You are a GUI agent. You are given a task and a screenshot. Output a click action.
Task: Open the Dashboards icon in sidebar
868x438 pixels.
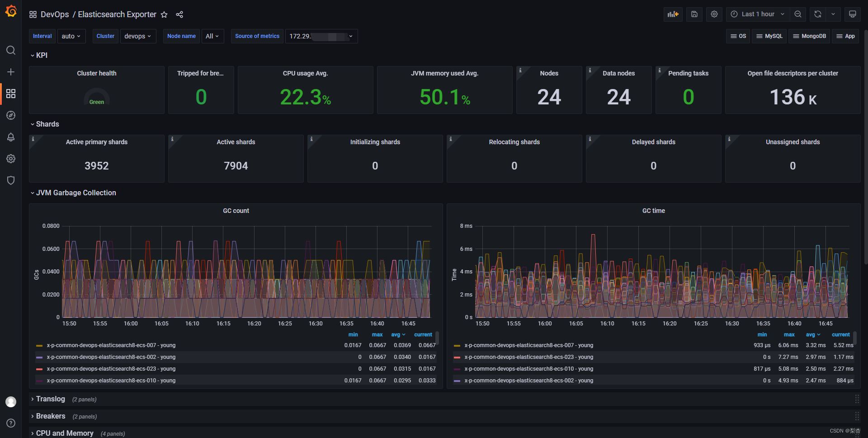(11, 94)
